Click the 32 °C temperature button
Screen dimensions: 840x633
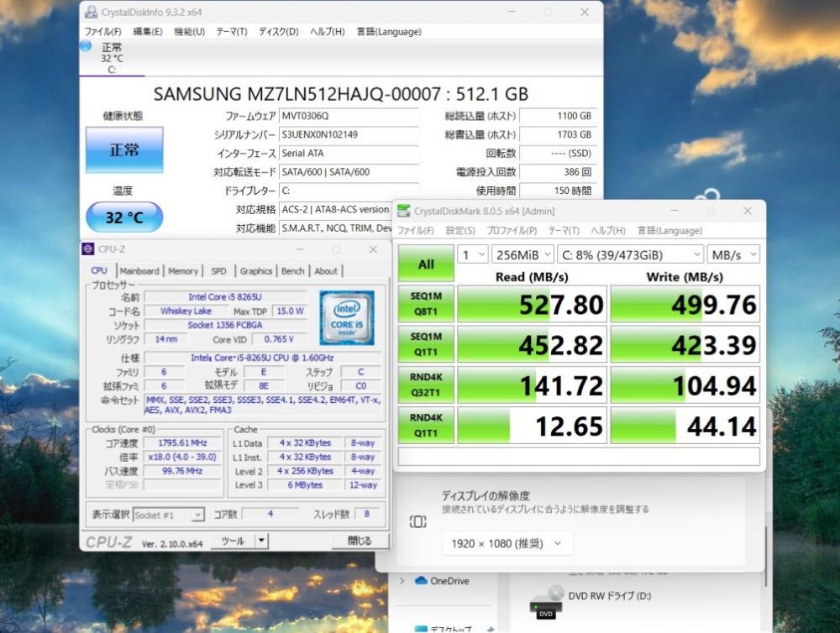pos(124,217)
